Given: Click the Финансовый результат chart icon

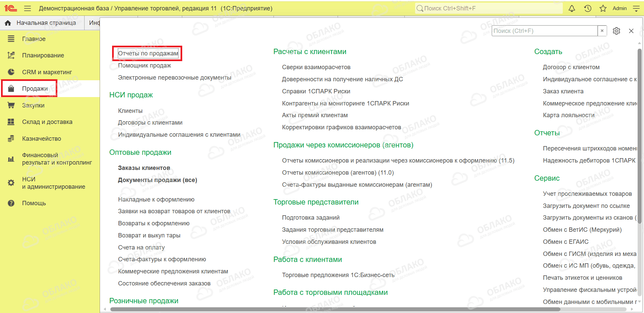Looking at the screenshot, I should point(11,159).
